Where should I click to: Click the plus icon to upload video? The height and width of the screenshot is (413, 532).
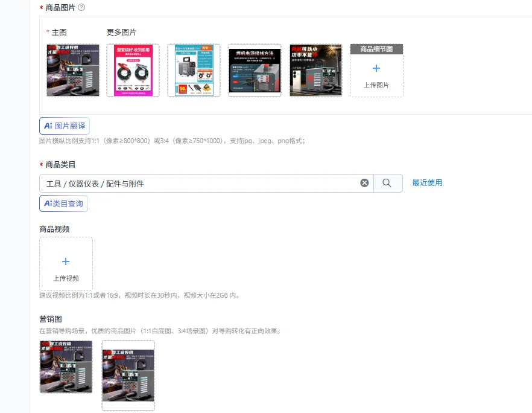click(x=66, y=261)
